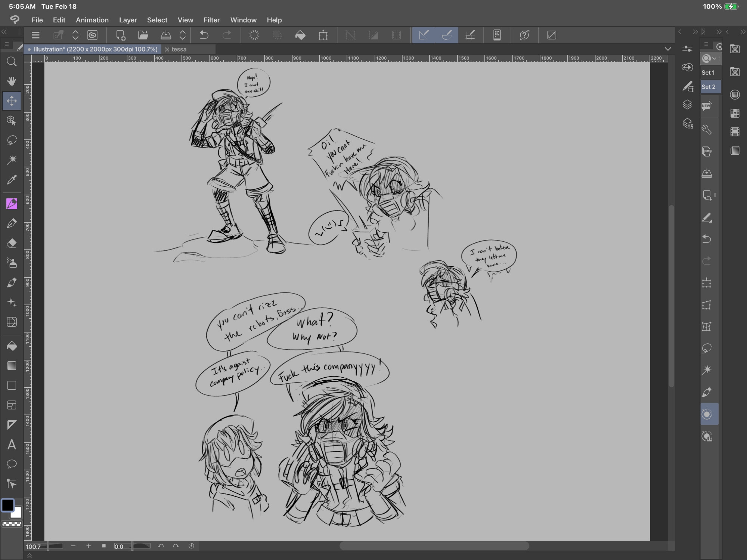Select the Balloon speech bubble tool
The height and width of the screenshot is (560, 747).
(x=12, y=464)
